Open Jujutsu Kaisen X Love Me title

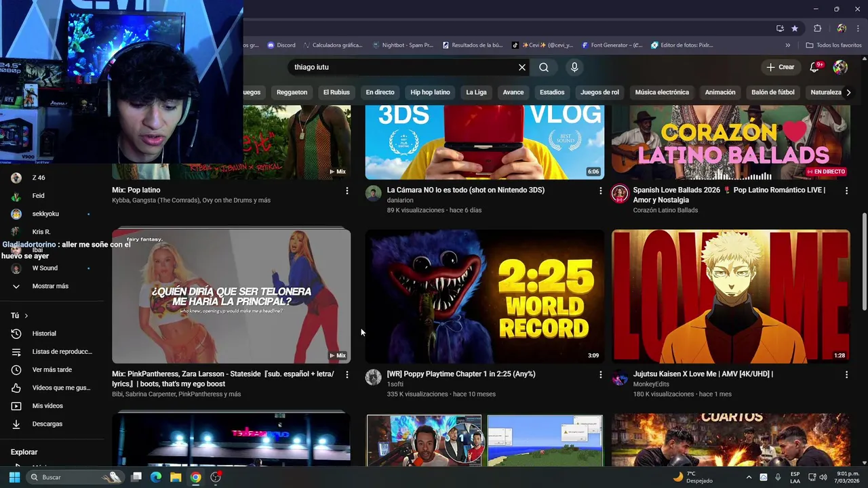point(703,374)
